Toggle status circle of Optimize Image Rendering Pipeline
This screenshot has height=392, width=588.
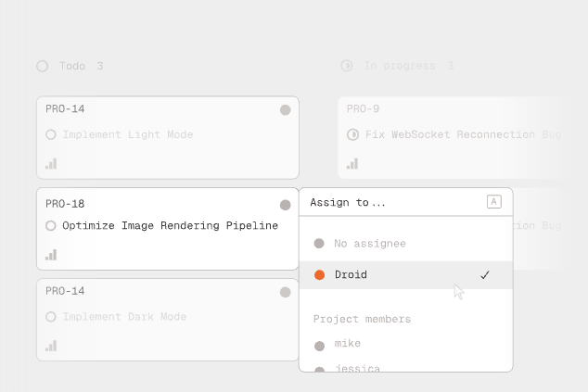tap(51, 225)
